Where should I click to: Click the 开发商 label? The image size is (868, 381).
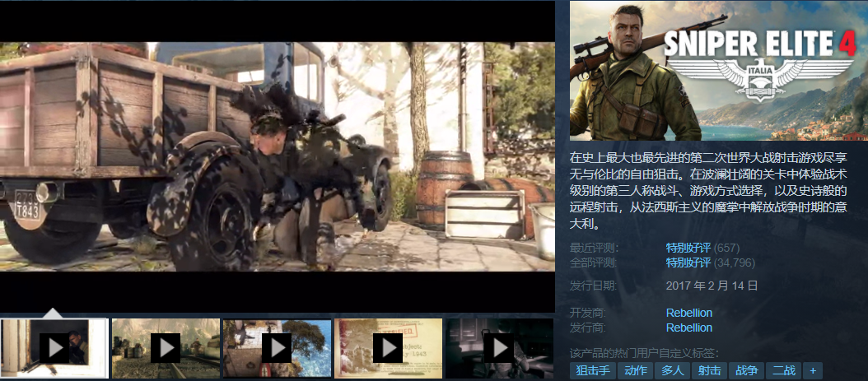tap(588, 313)
